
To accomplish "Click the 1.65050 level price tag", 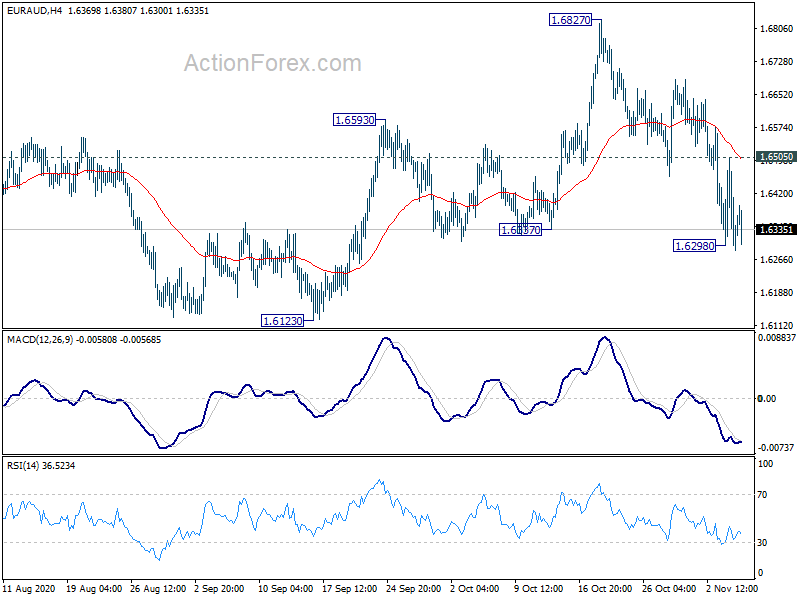I will (x=776, y=157).
